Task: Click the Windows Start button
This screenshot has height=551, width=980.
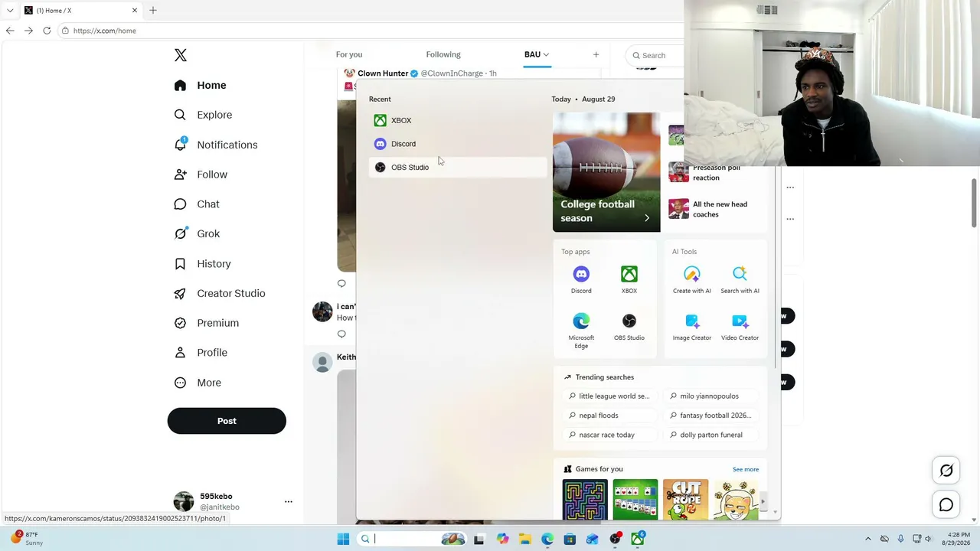Action: coord(343,539)
